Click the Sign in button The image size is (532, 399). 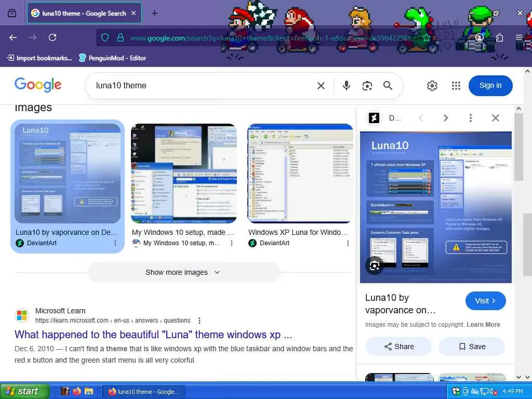point(490,86)
